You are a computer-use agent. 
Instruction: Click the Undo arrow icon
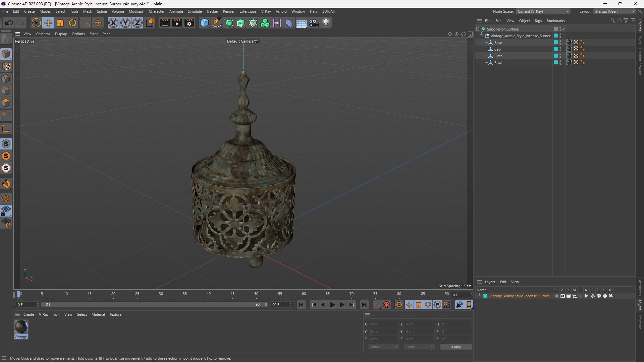[x=9, y=23]
